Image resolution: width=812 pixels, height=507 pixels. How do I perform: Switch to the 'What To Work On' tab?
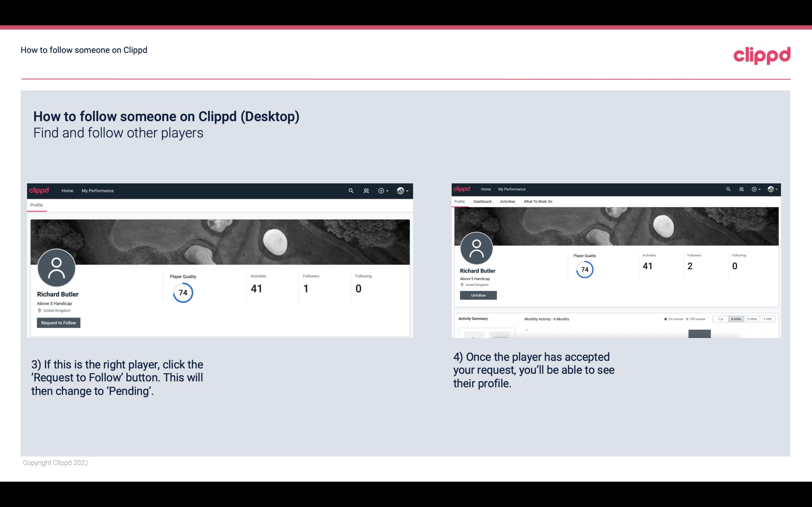tap(538, 202)
